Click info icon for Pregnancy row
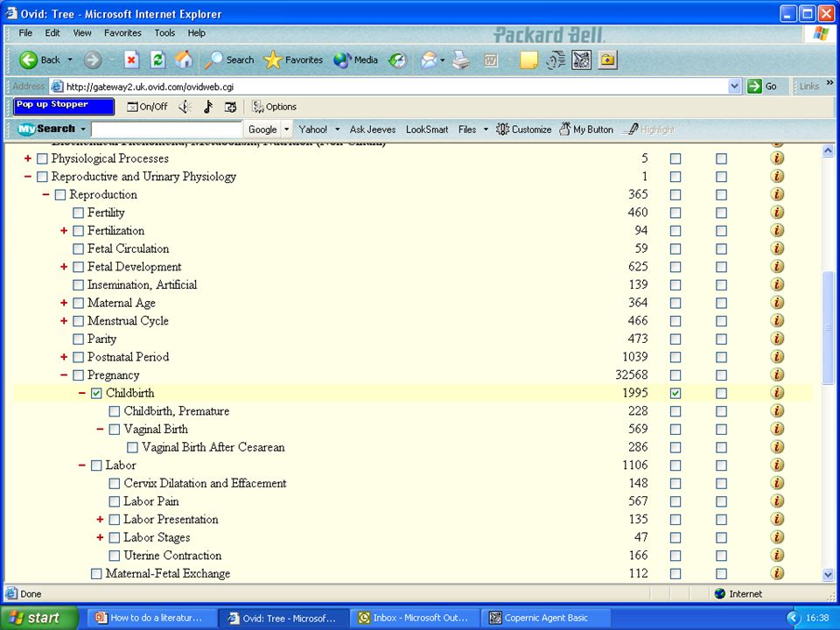Image resolution: width=840 pixels, height=630 pixels. point(777,374)
